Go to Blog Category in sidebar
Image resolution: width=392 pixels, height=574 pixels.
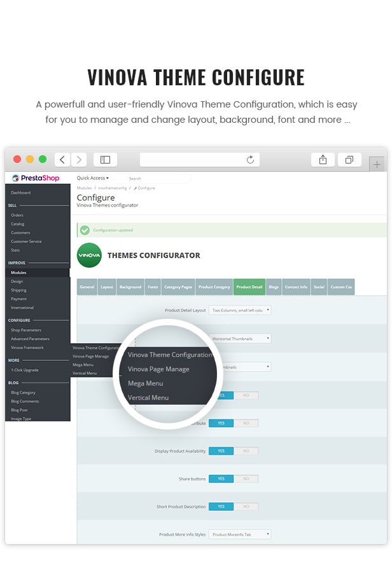(23, 393)
